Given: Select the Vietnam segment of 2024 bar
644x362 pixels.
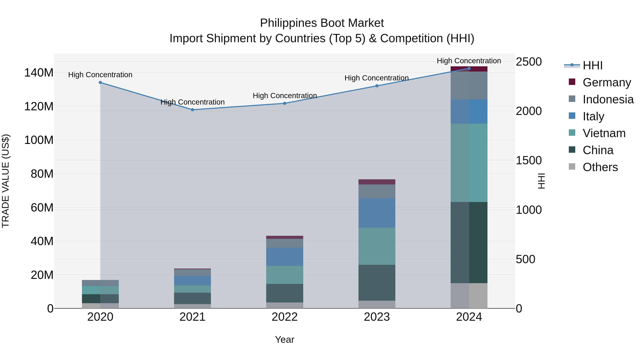Looking at the screenshot, I should 469,163.
